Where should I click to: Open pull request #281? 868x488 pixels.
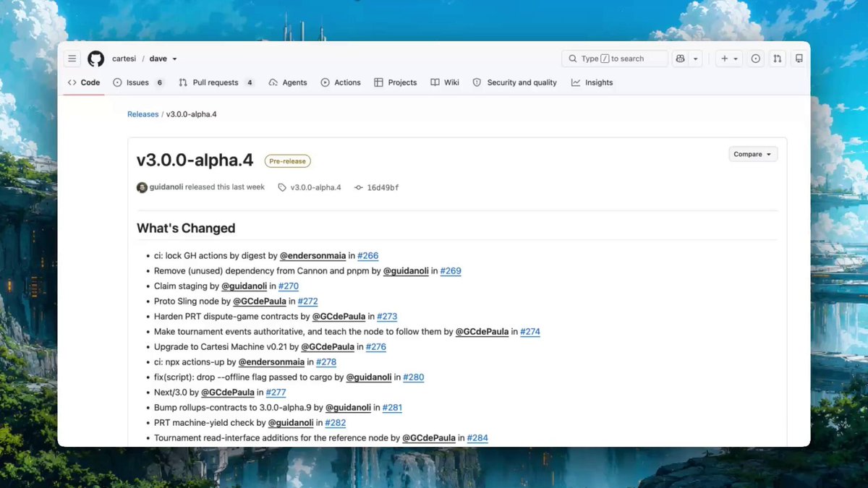click(x=392, y=408)
